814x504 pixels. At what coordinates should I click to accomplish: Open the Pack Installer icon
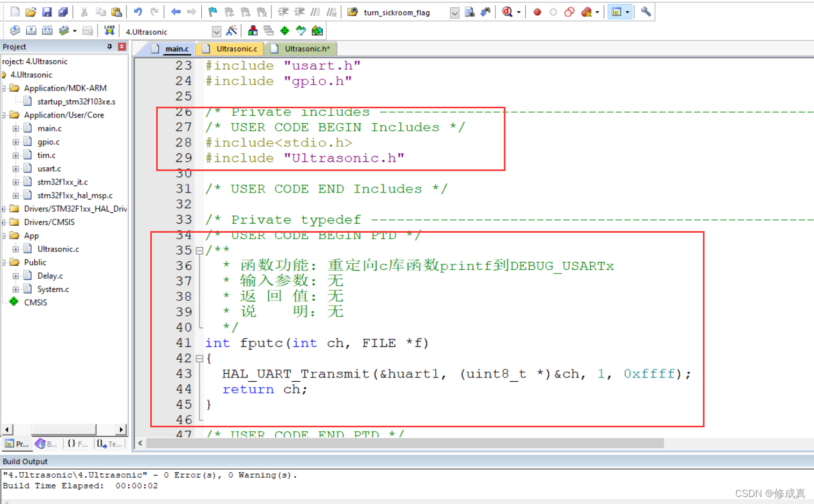pos(317,31)
